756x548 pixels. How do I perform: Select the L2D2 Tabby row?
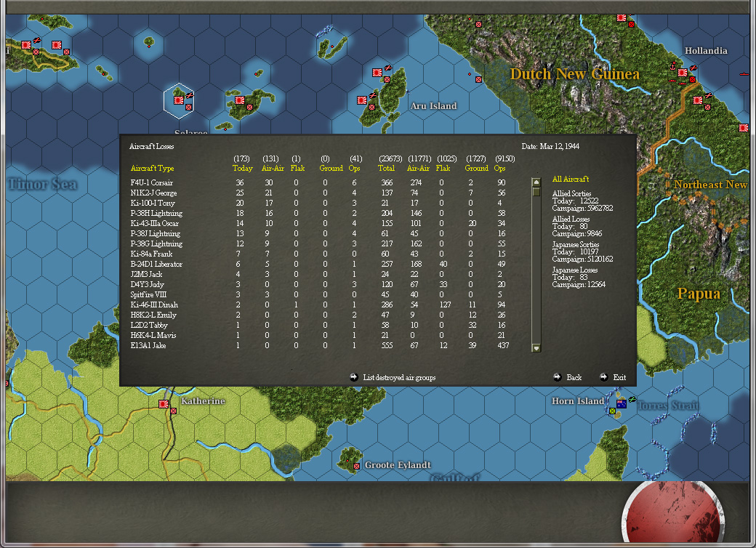320,325
